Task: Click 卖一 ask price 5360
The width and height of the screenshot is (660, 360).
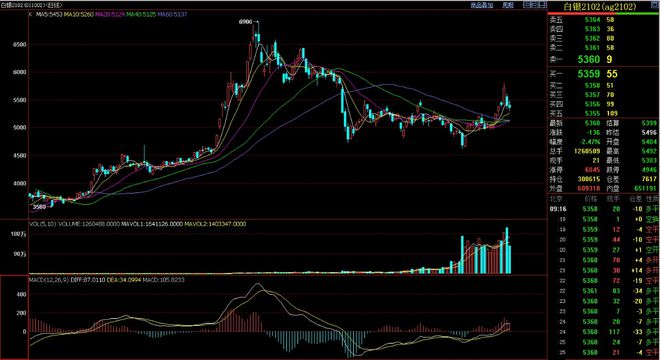Action: (588, 59)
